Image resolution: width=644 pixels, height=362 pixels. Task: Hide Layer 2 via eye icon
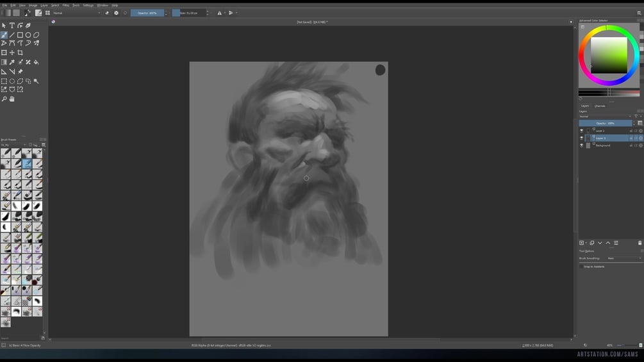point(582,131)
